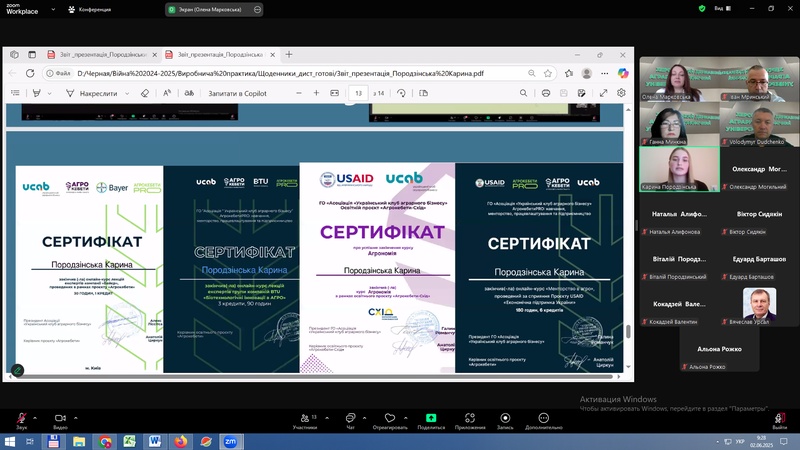Screen dimensions: 800x450
Task: Click the PDF vertical scrollbar thumb
Action: [628, 332]
